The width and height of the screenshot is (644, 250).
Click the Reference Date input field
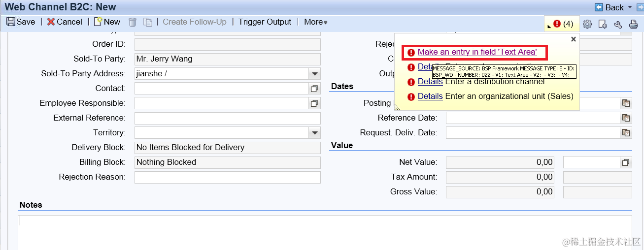(x=533, y=118)
